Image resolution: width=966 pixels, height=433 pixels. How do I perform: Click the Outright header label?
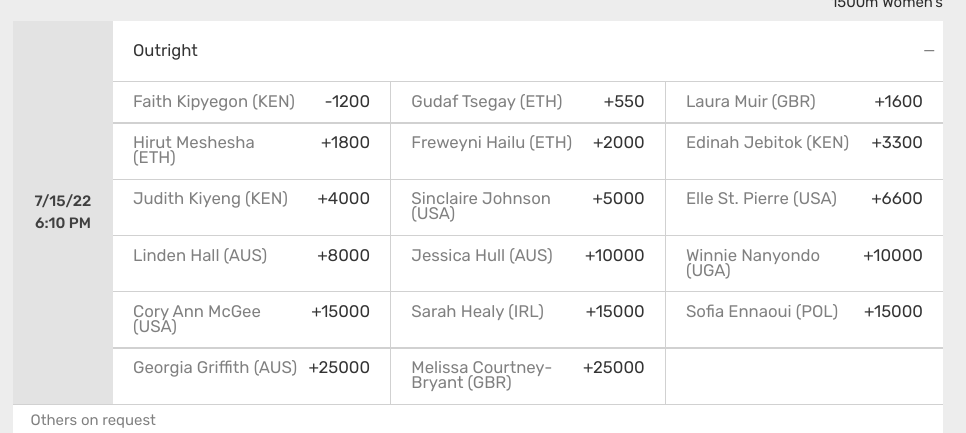(165, 51)
